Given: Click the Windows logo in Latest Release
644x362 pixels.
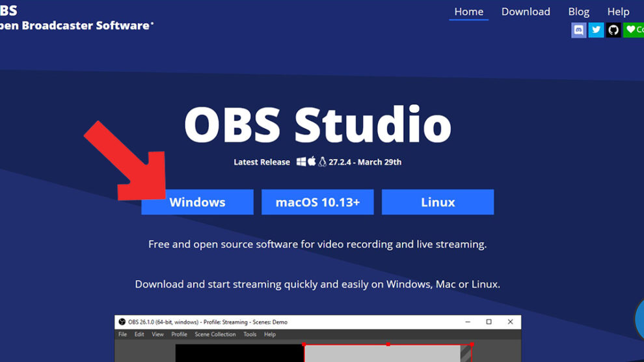Looking at the screenshot, I should [301, 162].
